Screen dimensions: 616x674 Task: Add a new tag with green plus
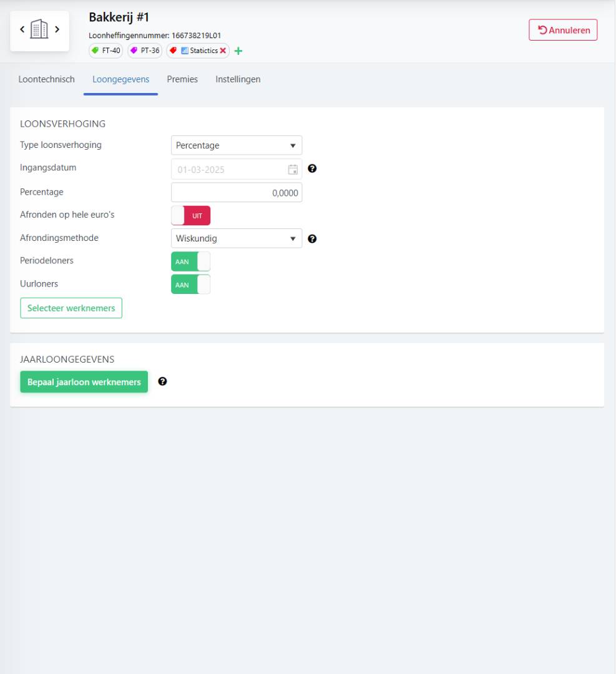[x=238, y=51]
